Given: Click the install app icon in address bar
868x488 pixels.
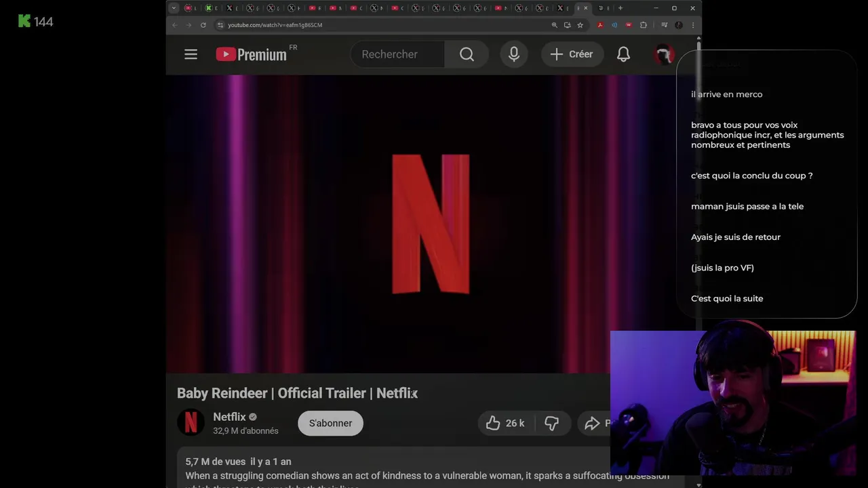Looking at the screenshot, I should pyautogui.click(x=567, y=25).
